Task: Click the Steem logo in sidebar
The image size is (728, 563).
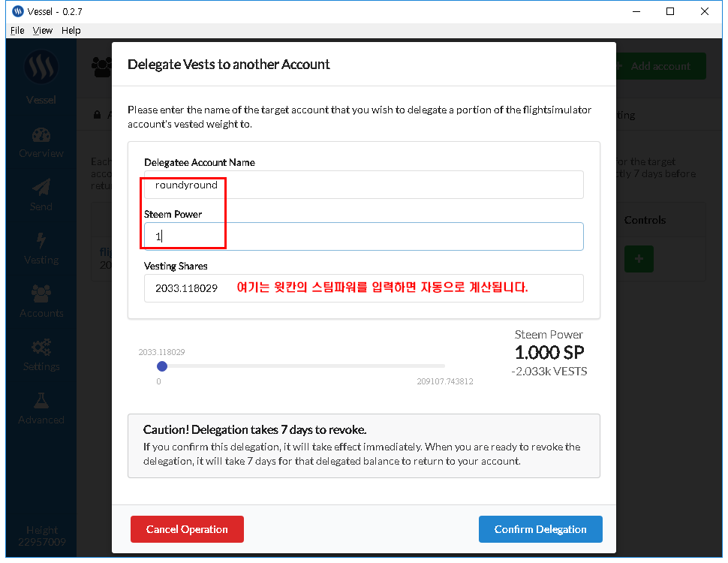Action: [41, 68]
